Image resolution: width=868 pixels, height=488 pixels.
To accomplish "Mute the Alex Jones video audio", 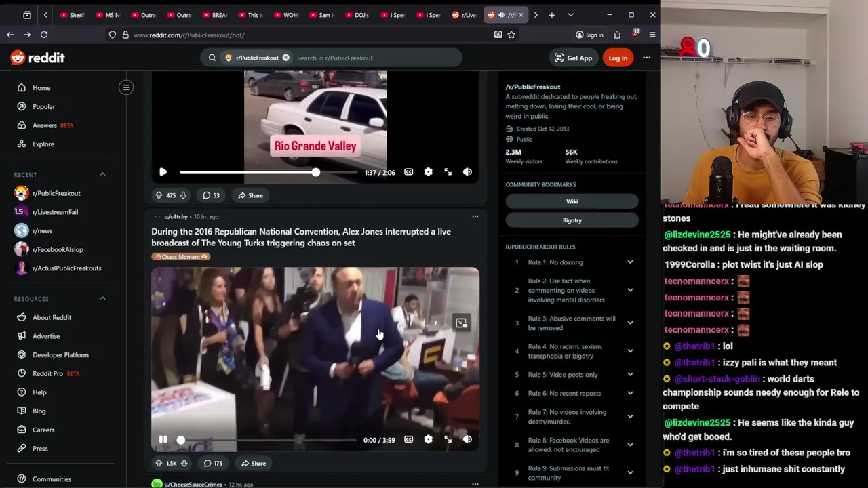I will (467, 439).
